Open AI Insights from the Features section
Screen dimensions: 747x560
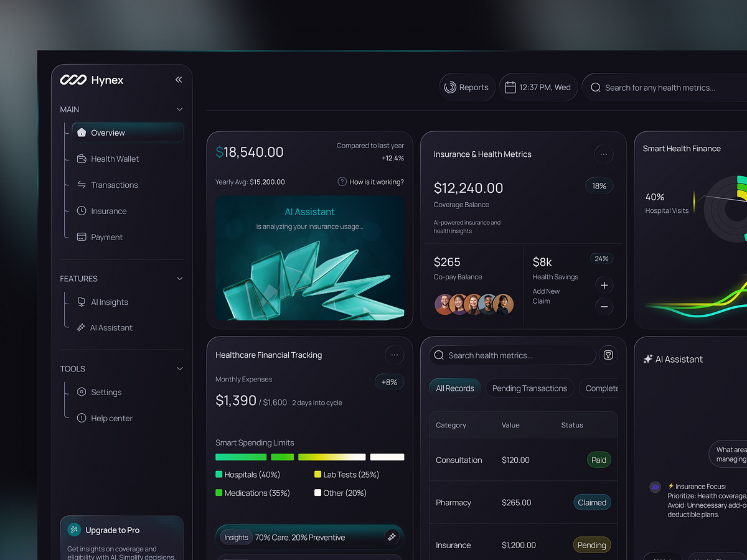(x=109, y=302)
